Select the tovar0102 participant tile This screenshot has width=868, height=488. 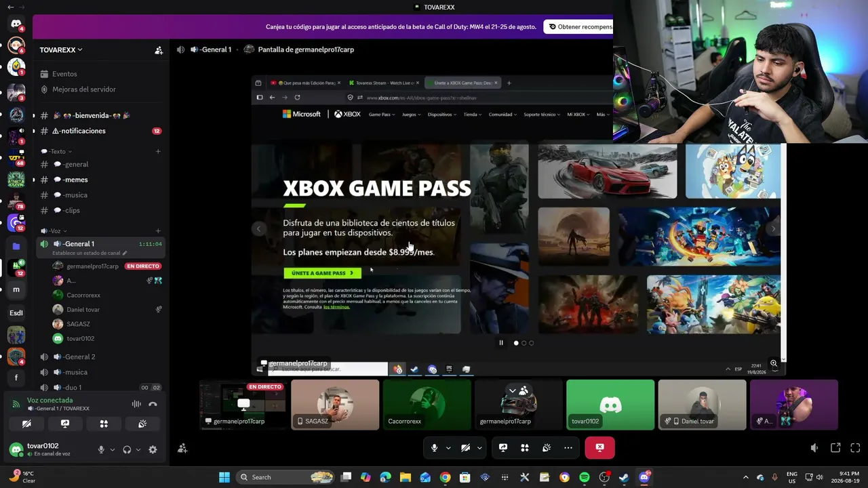click(x=610, y=405)
